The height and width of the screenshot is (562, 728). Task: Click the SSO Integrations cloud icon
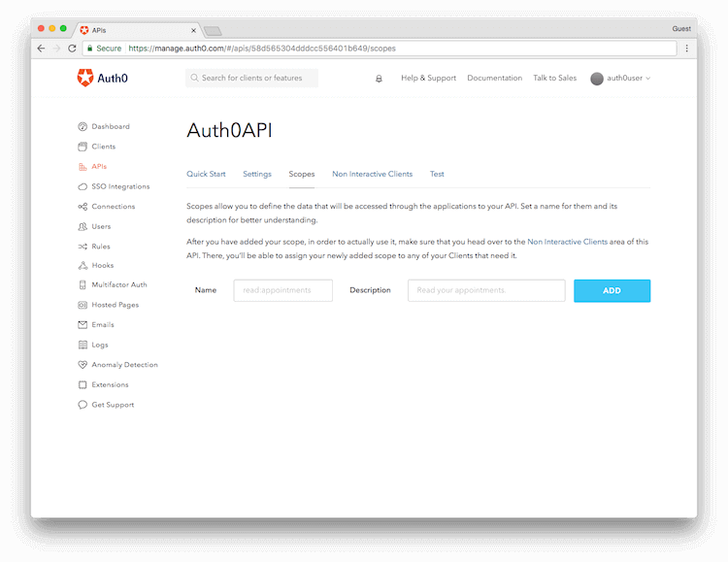(x=83, y=186)
